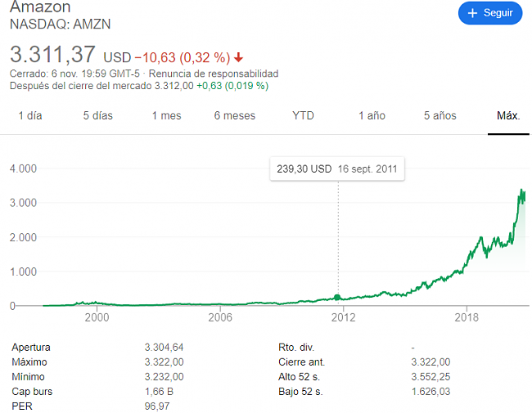Click the red down arrow next to percentage

pyautogui.click(x=238, y=57)
